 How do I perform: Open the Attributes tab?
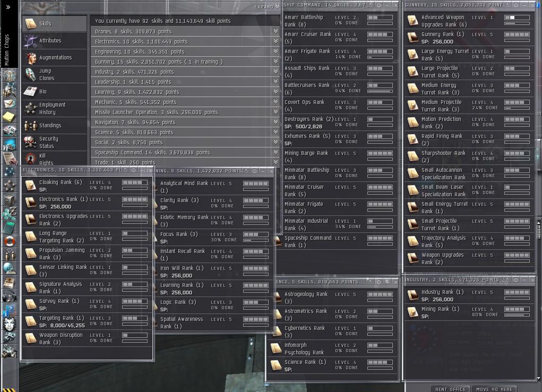[55, 40]
